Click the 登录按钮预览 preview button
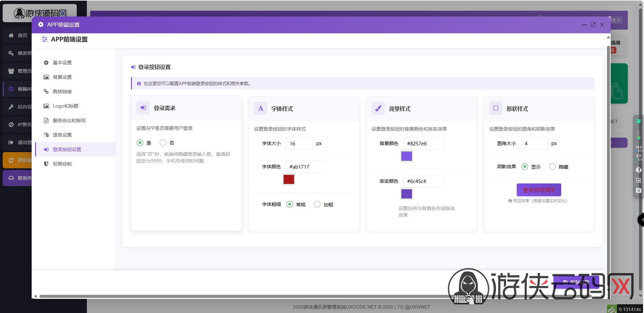The image size is (644, 313). 539,190
